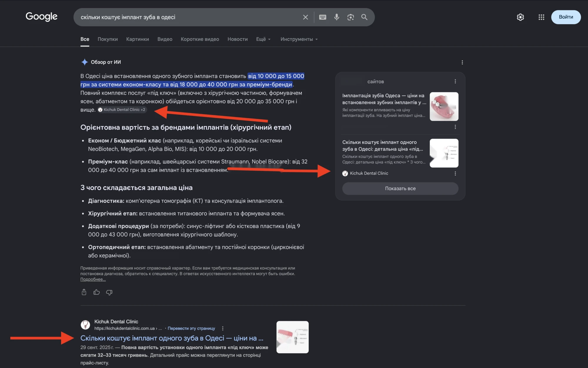588x368 pixels.
Task: Start voice search with the microphone icon
Action: pyautogui.click(x=337, y=17)
